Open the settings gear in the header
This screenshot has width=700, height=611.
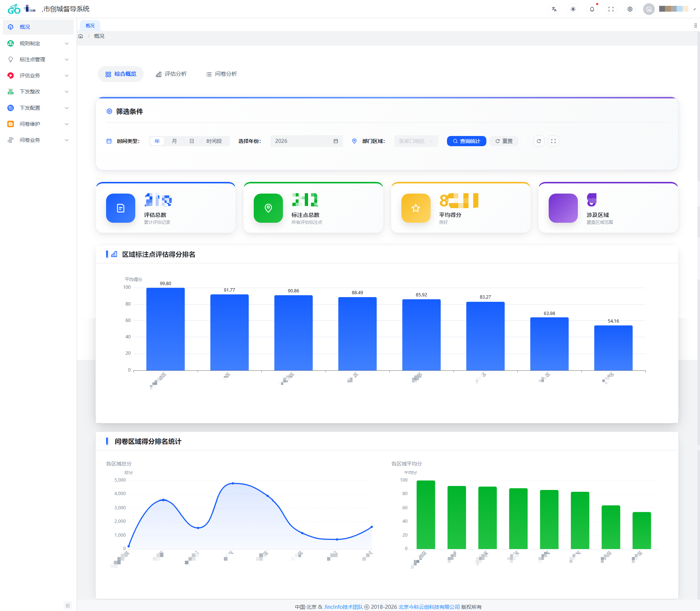630,9
